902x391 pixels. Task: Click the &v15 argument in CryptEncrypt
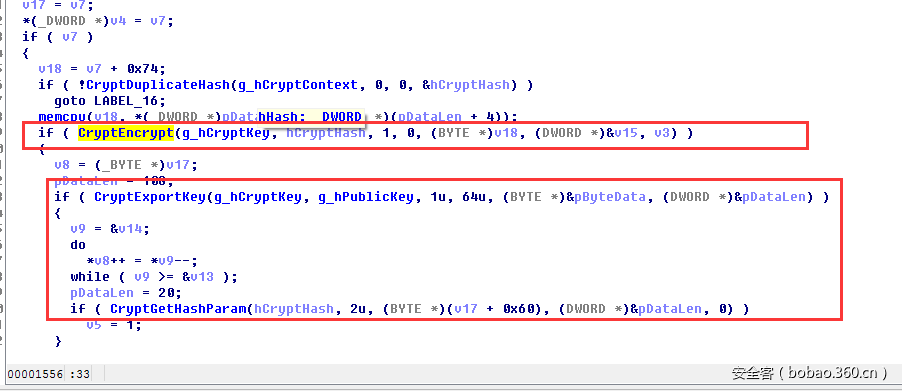pyautogui.click(x=622, y=133)
